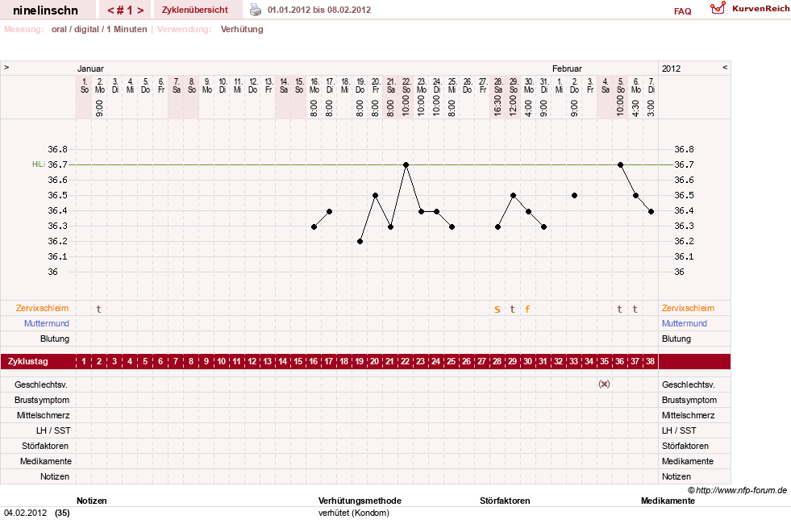The height and width of the screenshot is (532, 791).
Task: Click the left Brustsymptom row label
Action: click(x=42, y=400)
